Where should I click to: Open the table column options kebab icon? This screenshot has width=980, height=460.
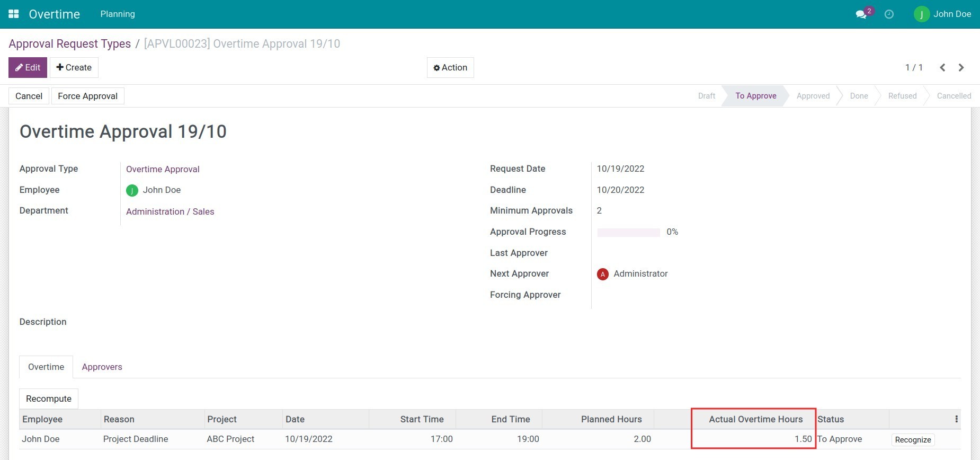coord(956,419)
